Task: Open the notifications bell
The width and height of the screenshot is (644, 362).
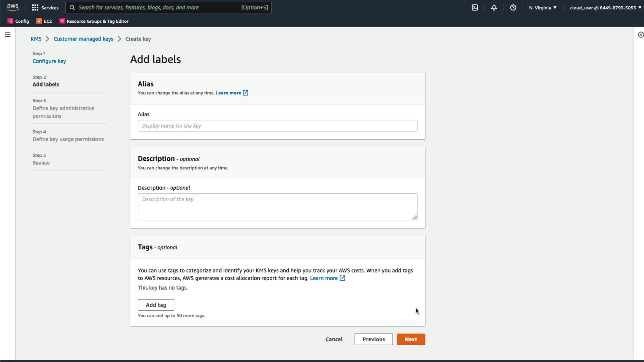Action: tap(494, 7)
